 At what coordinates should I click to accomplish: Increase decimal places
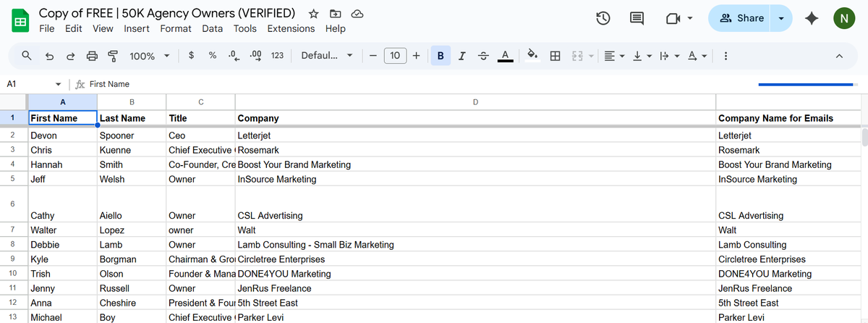click(x=255, y=56)
